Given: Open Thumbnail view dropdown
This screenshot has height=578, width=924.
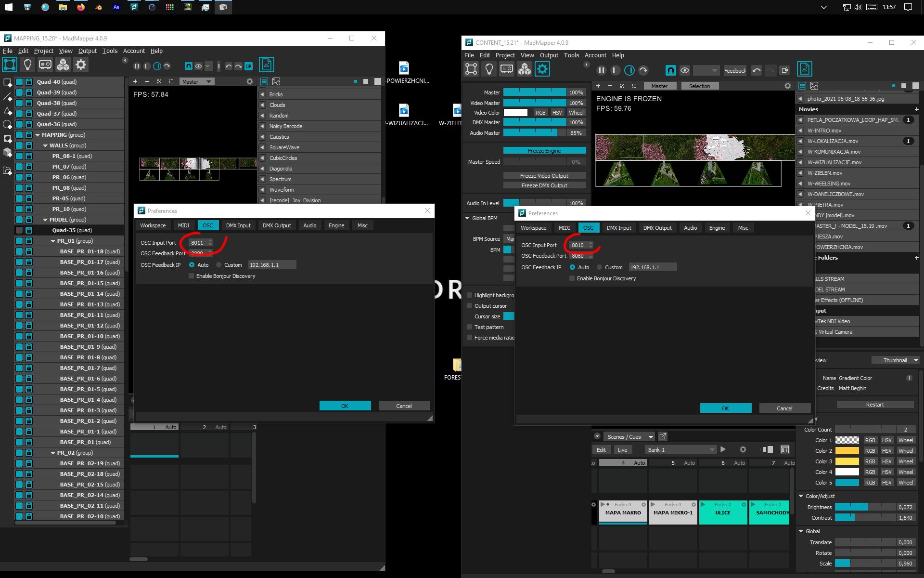Looking at the screenshot, I should pyautogui.click(x=895, y=360).
